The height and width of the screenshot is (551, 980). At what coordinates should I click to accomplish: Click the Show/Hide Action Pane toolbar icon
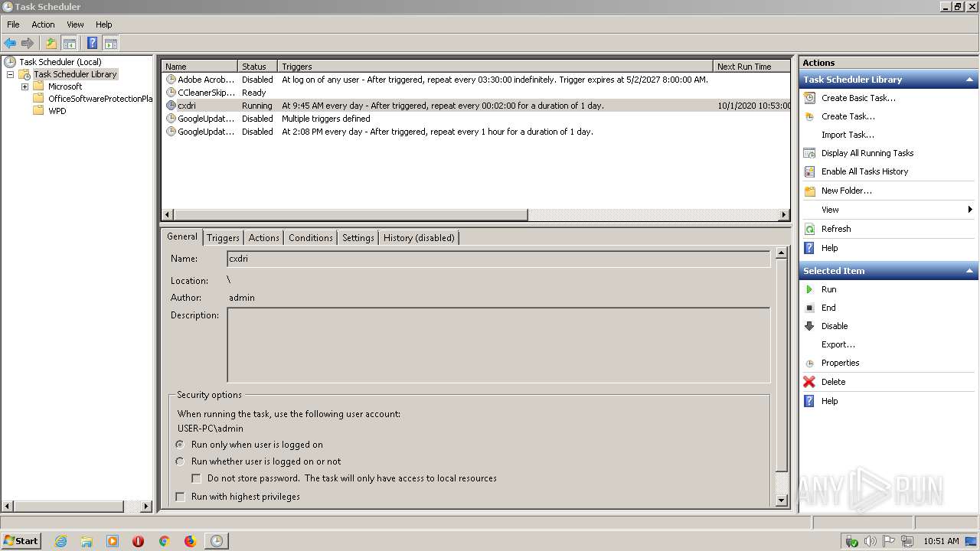(110, 44)
